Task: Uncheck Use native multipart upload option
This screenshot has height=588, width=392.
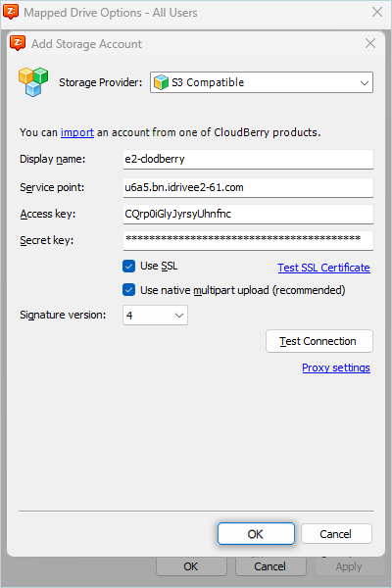Action: (x=128, y=290)
